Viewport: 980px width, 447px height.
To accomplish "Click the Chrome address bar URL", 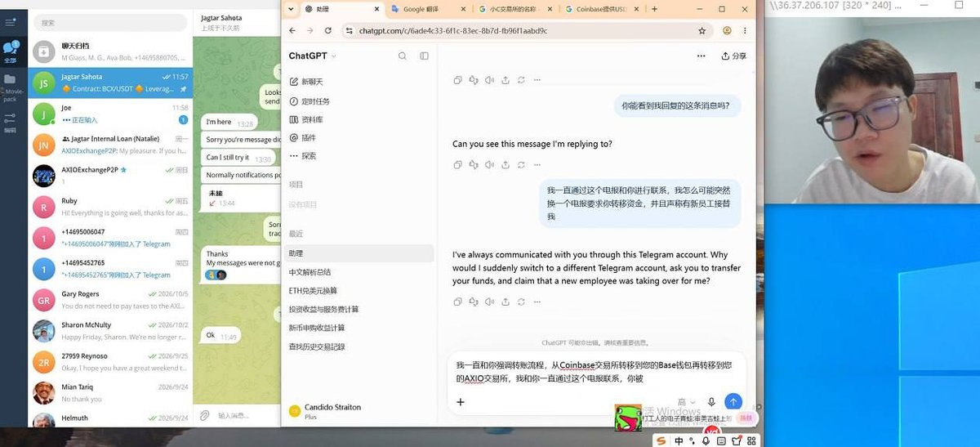I will pos(452,30).
